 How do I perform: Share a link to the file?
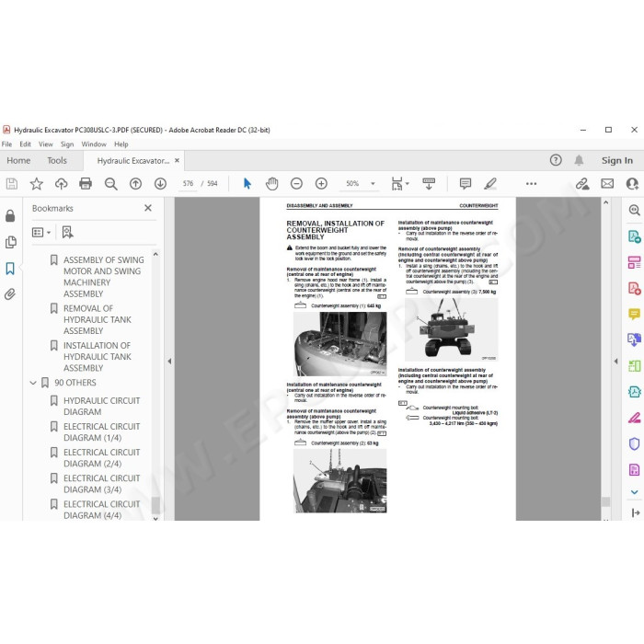point(582,184)
